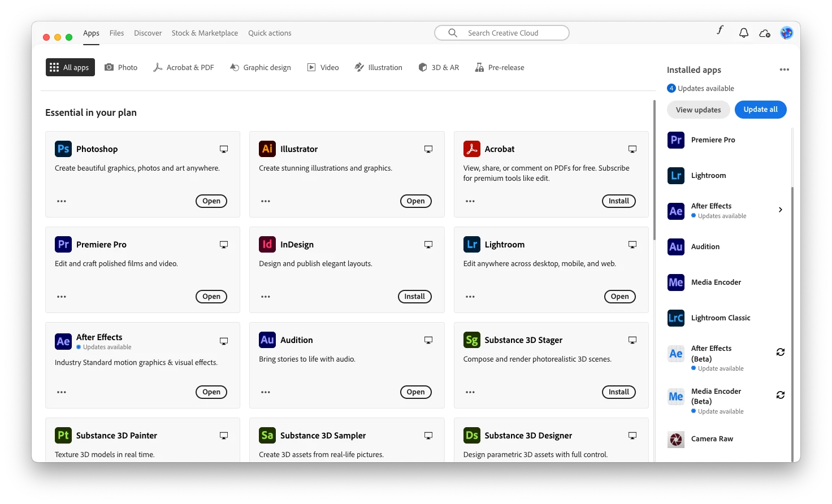Click the Substance 3D Sampler icon

point(267,435)
